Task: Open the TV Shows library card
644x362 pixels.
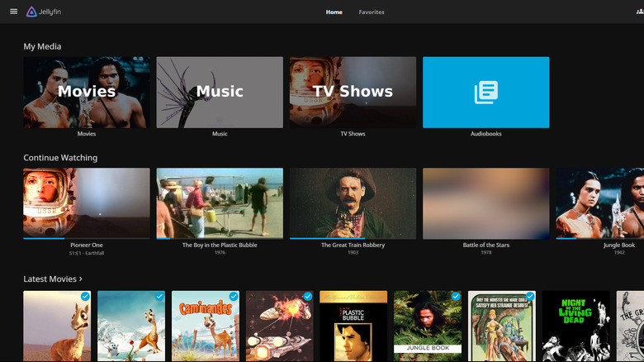Action: 353,93
